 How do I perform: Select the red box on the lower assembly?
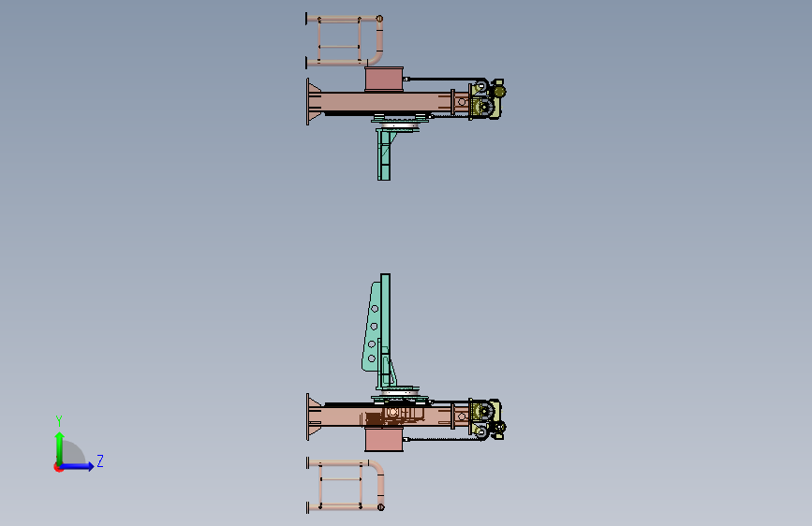384,439
